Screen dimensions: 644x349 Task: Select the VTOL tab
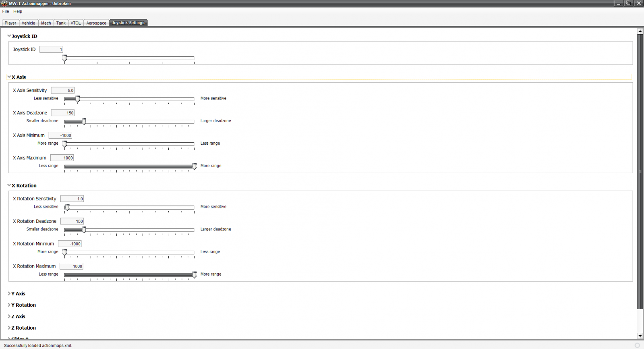click(76, 23)
